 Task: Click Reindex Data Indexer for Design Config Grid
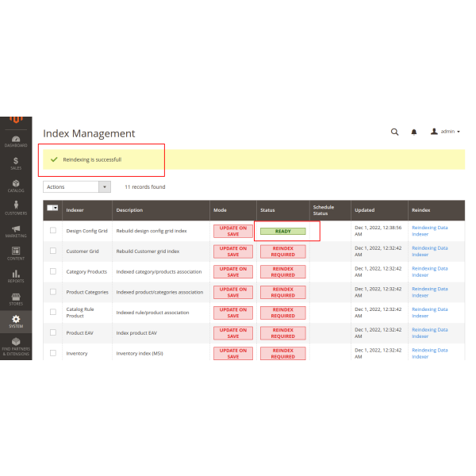point(429,231)
